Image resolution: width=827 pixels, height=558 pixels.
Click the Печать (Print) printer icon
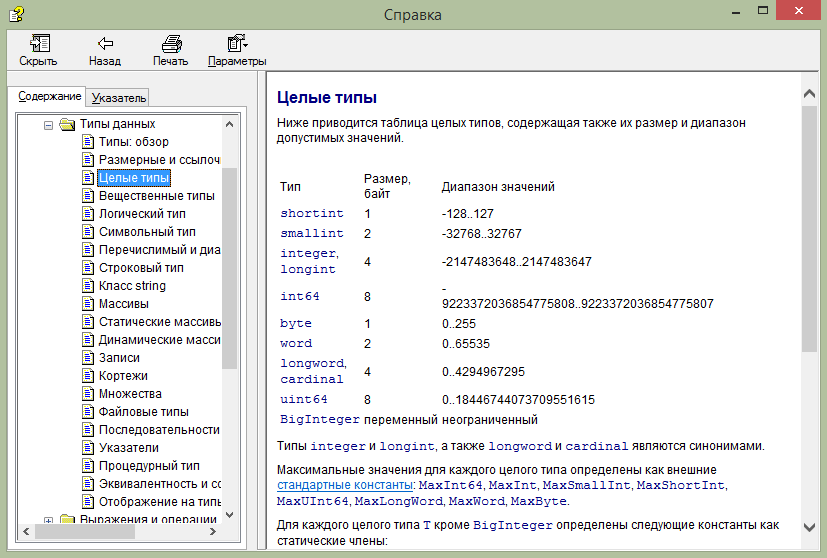[171, 43]
